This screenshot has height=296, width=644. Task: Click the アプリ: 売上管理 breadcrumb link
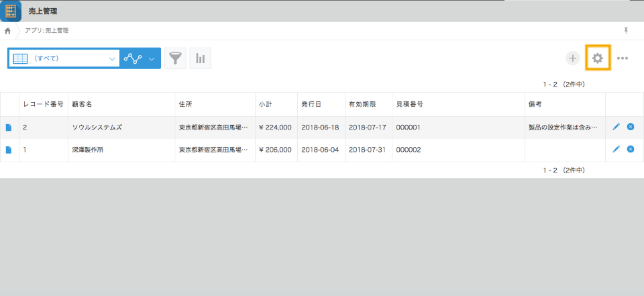tap(46, 31)
